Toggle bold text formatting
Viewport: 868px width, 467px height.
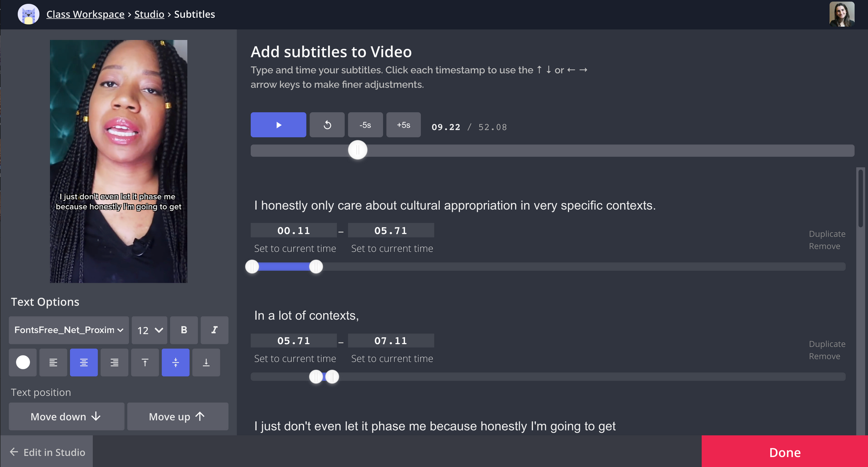tap(184, 330)
